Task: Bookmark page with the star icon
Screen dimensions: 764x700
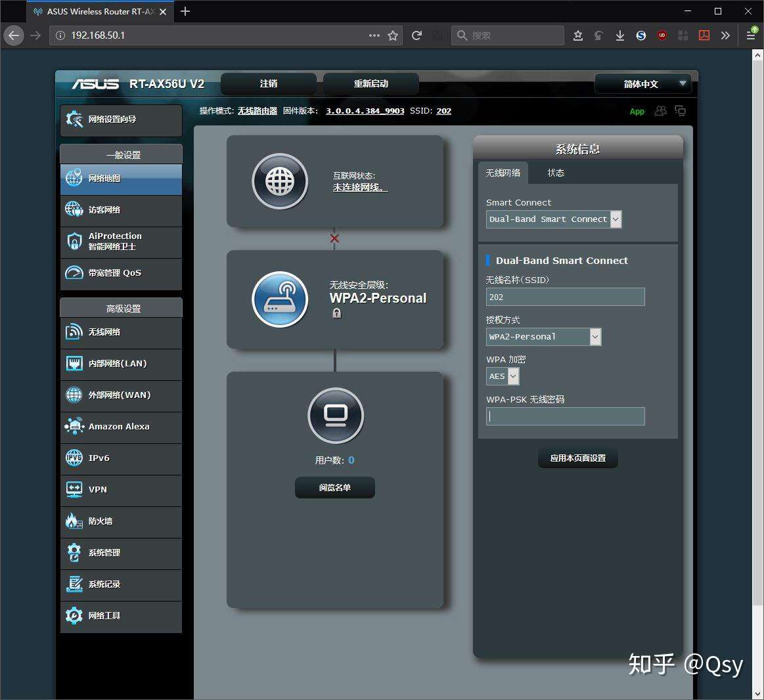Action: click(x=393, y=35)
